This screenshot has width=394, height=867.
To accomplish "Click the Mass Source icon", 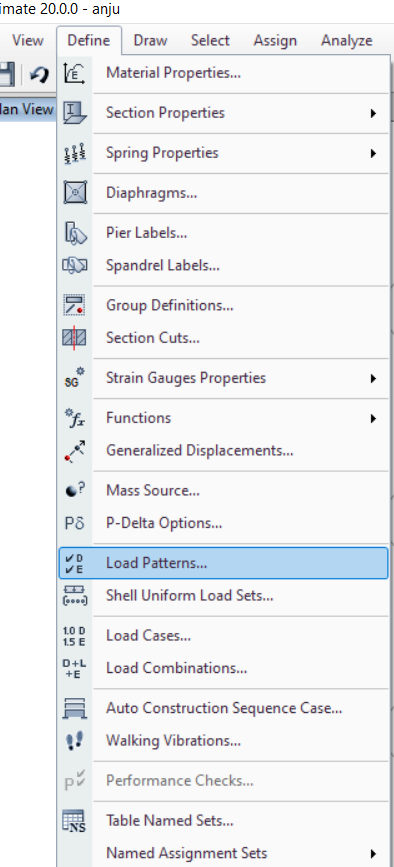I will click(75, 490).
